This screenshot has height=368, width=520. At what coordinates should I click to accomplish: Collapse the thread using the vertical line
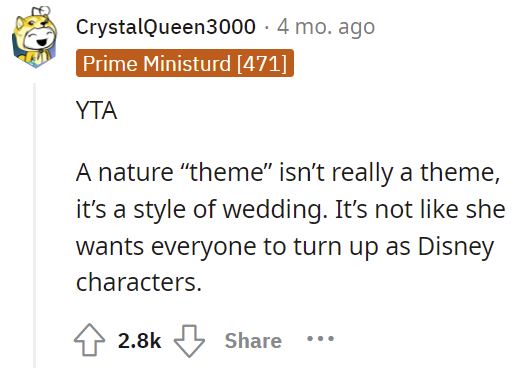coord(34,225)
